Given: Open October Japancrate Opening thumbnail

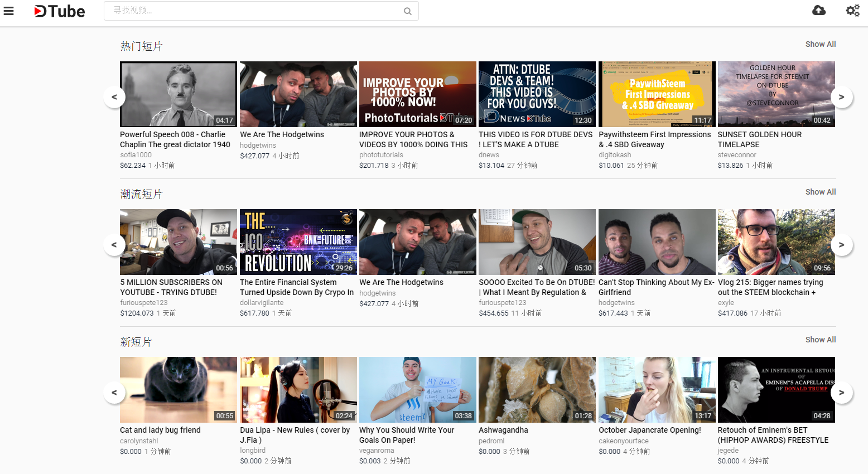Looking at the screenshot, I should click(x=657, y=390).
